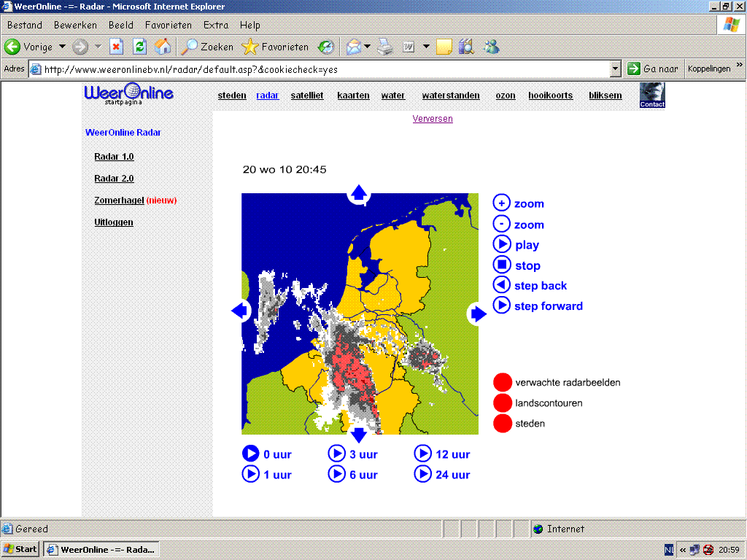
Task: Start radar animation with play icon
Action: [x=501, y=244]
